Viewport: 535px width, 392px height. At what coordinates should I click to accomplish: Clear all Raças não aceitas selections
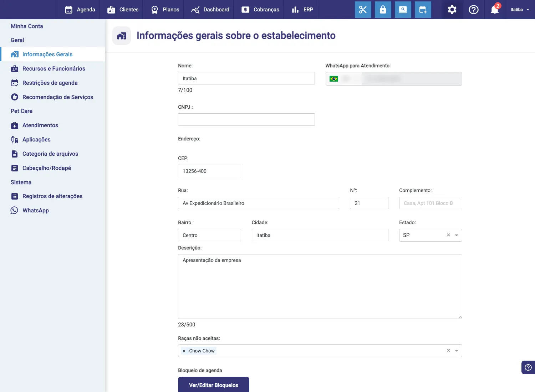point(448,350)
